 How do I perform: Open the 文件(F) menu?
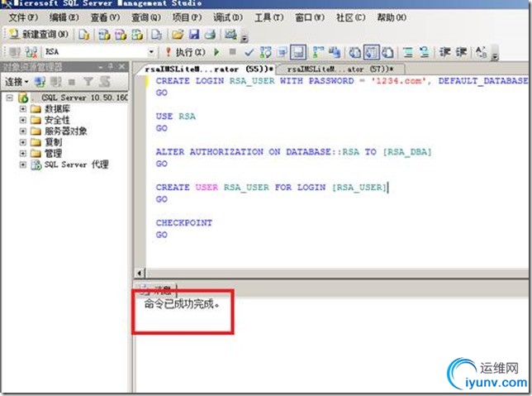(x=23, y=17)
